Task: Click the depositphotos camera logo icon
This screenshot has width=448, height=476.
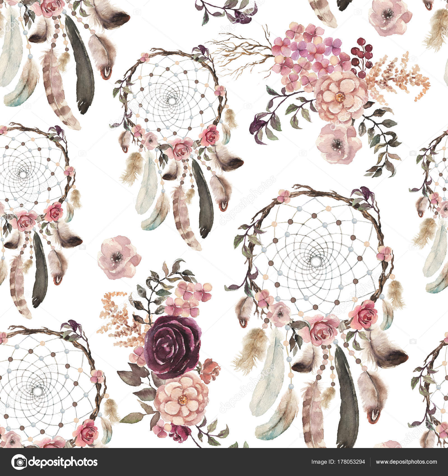Action: point(19,462)
